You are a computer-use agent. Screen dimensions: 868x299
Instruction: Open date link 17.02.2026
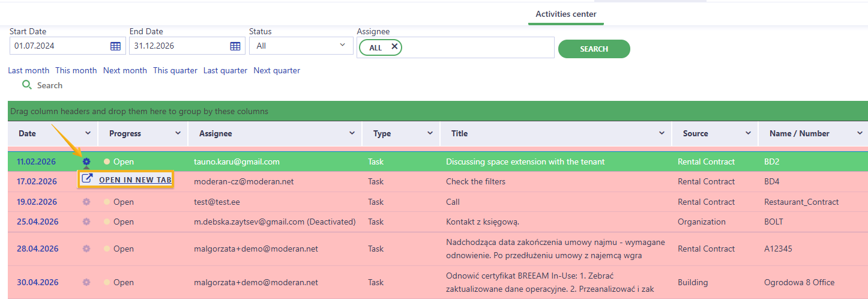click(37, 181)
